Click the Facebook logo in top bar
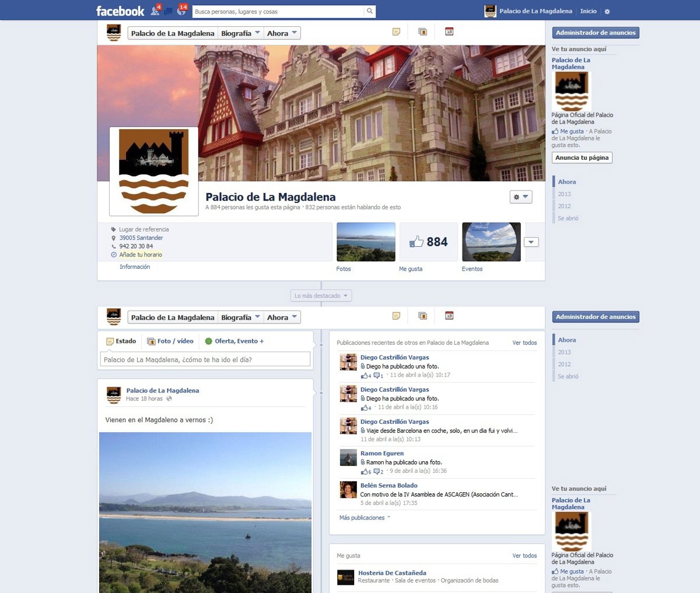Screen dimensions: 700x593 [x=120, y=11]
